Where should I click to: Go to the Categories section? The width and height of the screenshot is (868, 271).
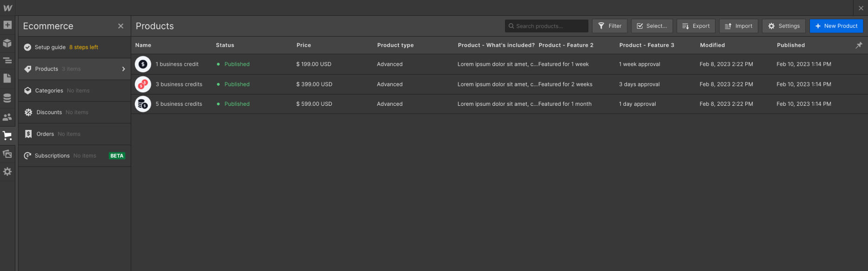[x=49, y=91]
